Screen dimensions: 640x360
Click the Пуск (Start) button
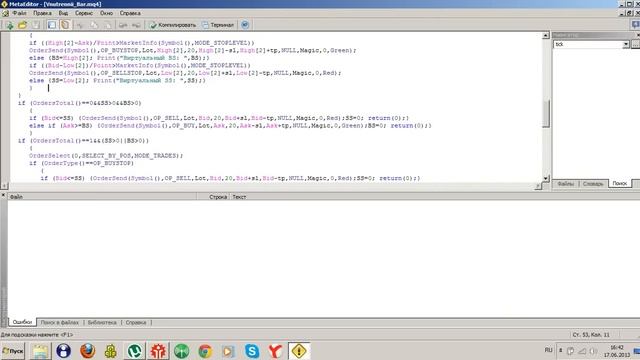[13, 351]
